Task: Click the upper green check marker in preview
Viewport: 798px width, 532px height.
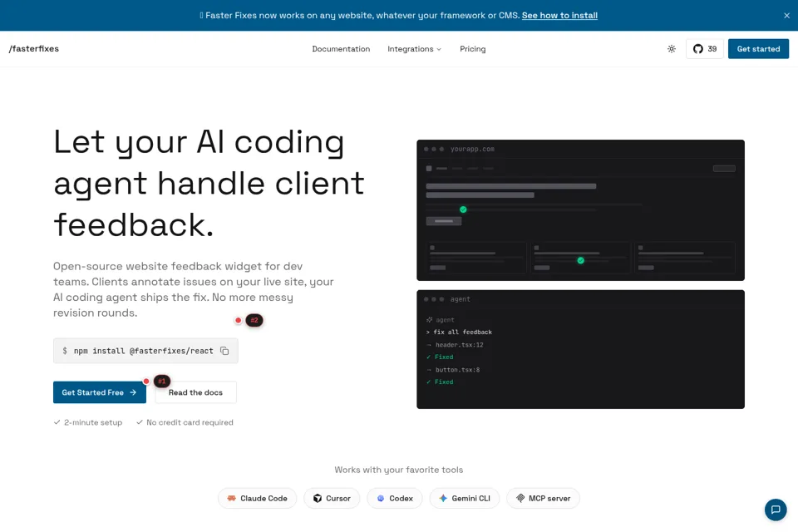Action: [463, 209]
